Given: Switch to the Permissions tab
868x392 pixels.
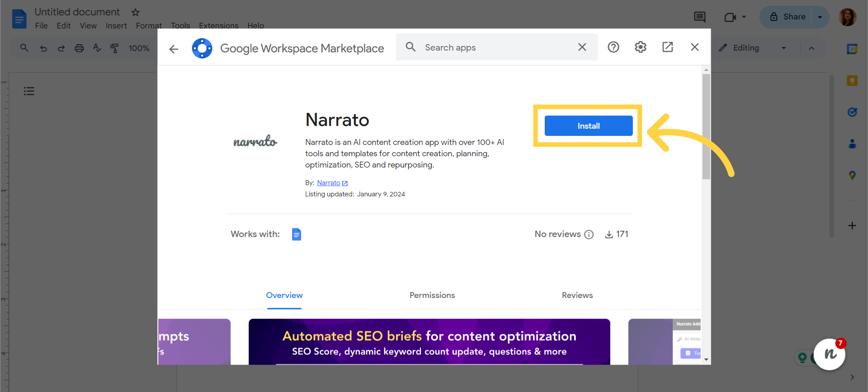Looking at the screenshot, I should (x=432, y=295).
